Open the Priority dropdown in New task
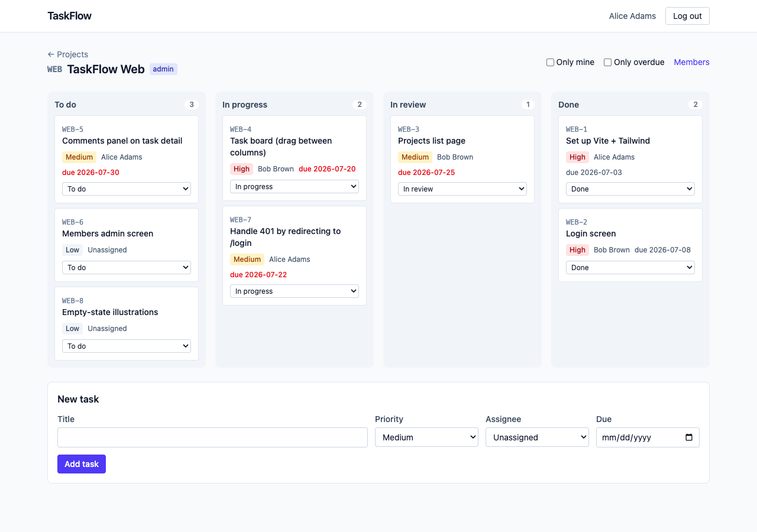Viewport: 757px width, 532px height. coord(426,437)
